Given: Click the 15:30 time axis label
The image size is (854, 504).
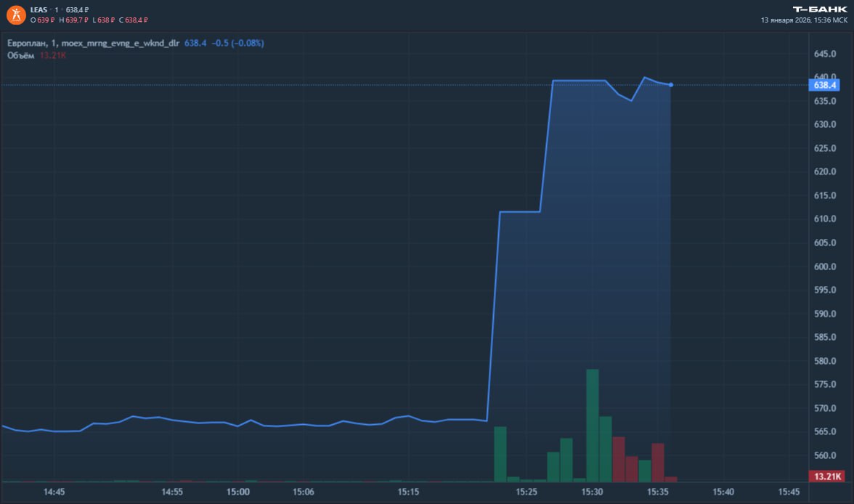Looking at the screenshot, I should pyautogui.click(x=592, y=492).
